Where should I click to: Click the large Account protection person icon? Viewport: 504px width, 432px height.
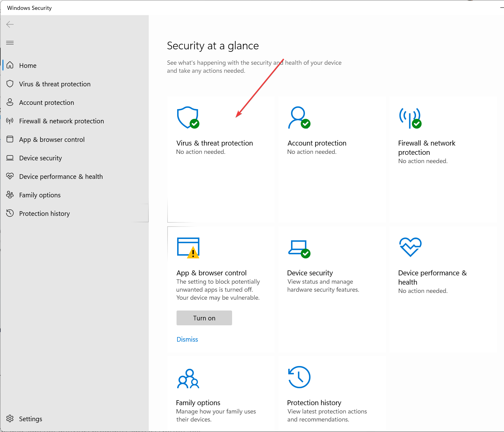[299, 117]
